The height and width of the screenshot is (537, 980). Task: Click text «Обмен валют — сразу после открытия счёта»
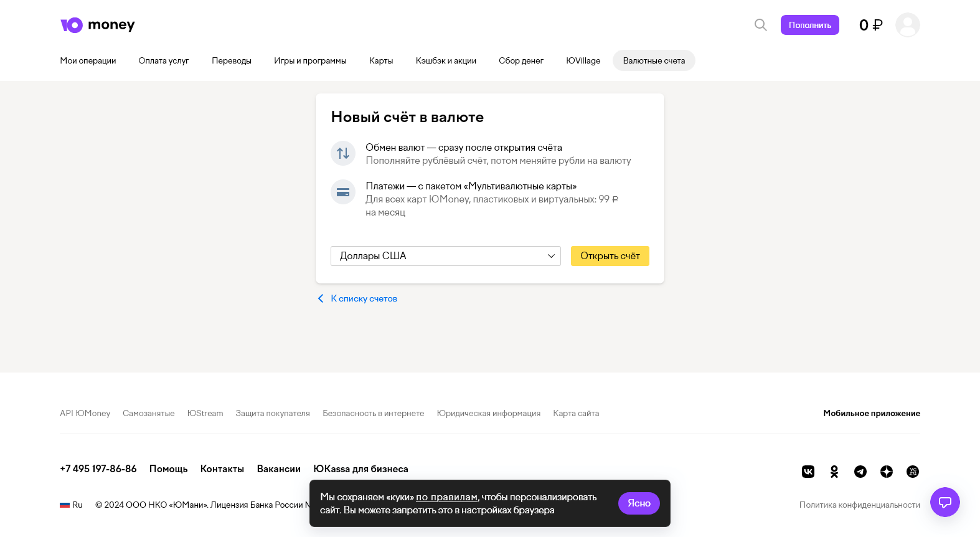464,148
